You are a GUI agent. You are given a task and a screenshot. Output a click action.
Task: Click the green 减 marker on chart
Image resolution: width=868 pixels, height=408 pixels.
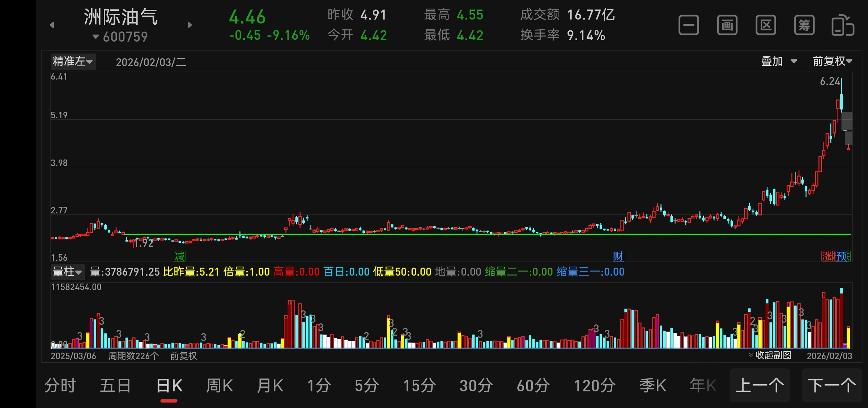coord(180,256)
